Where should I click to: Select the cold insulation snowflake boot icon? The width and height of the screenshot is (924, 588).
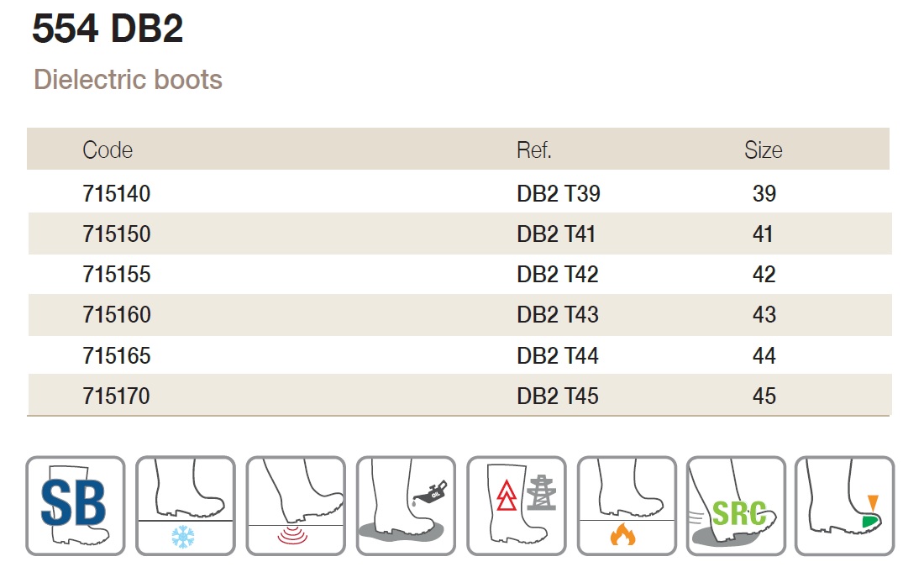[x=186, y=506]
